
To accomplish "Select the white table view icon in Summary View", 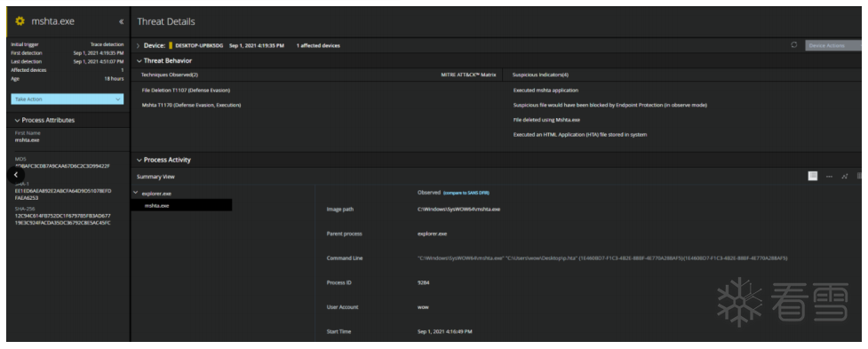I will [x=813, y=176].
